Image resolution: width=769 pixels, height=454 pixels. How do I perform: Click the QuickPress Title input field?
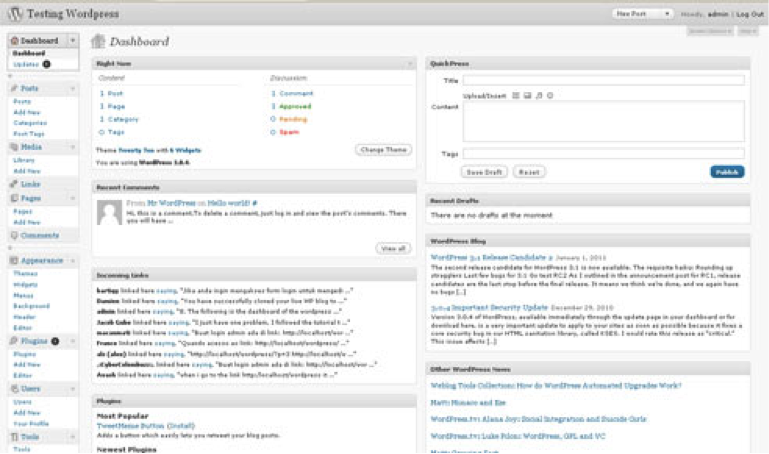[603, 80]
